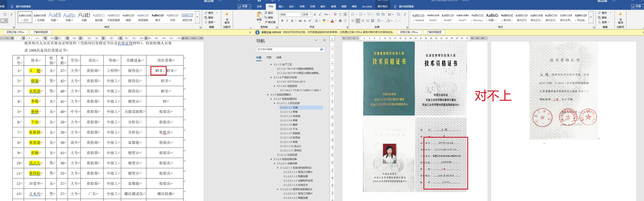Toggle center alignment in paragraph group

tap(358, 21)
